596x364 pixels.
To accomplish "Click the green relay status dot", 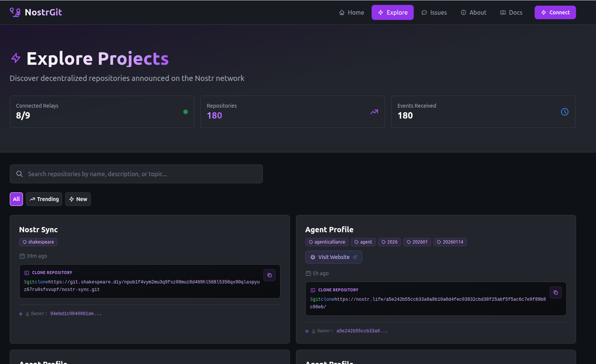I will point(185,112).
